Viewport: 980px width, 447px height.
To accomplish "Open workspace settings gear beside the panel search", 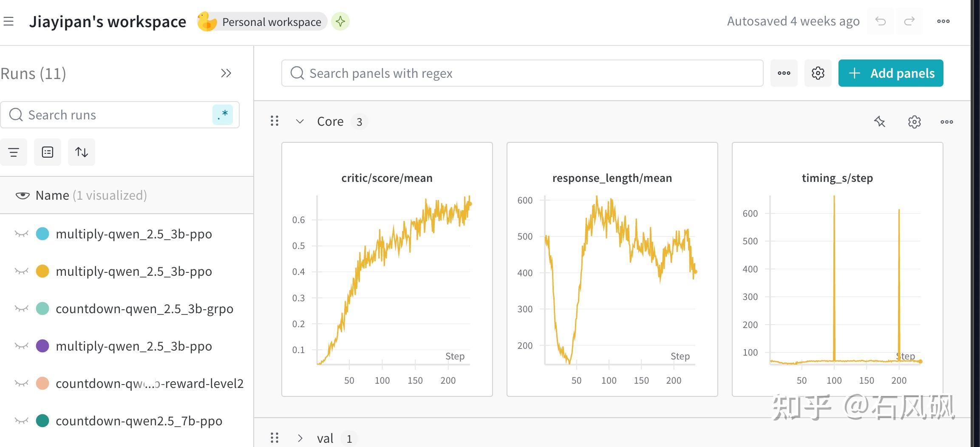I will click(818, 73).
